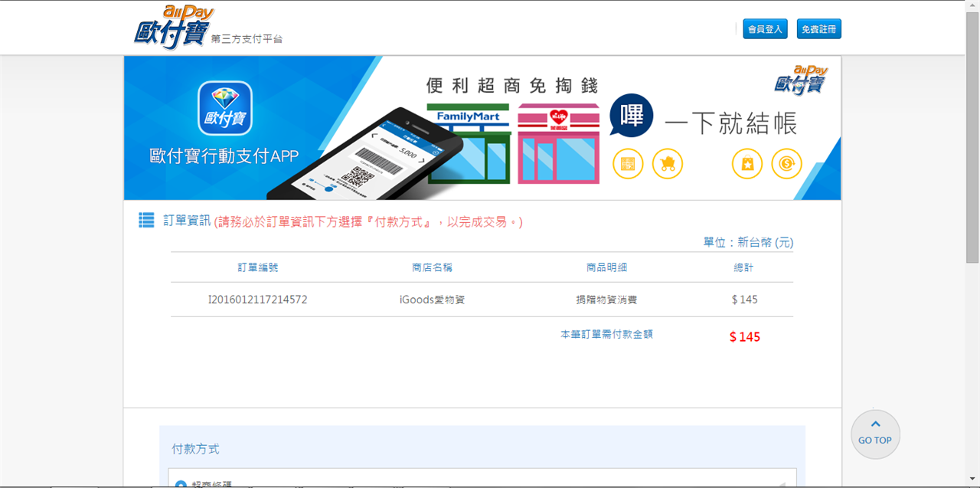Click the vertical page scrollbar thumb

coord(972,138)
